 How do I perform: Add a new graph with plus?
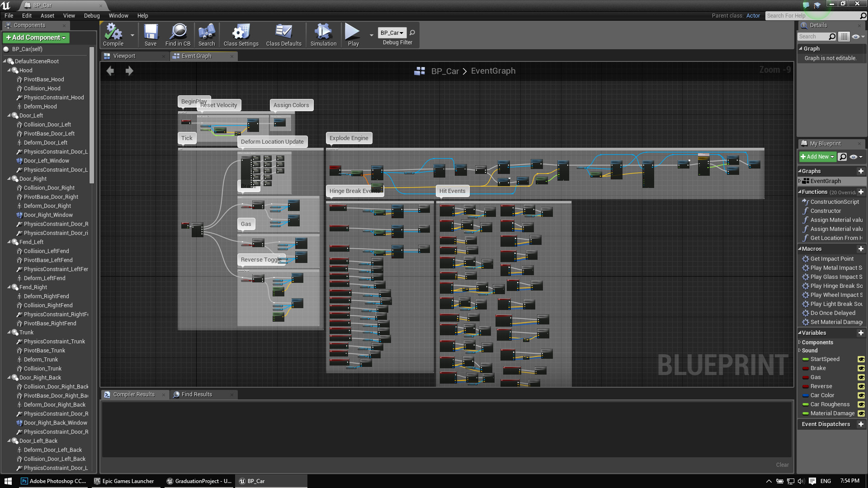861,171
